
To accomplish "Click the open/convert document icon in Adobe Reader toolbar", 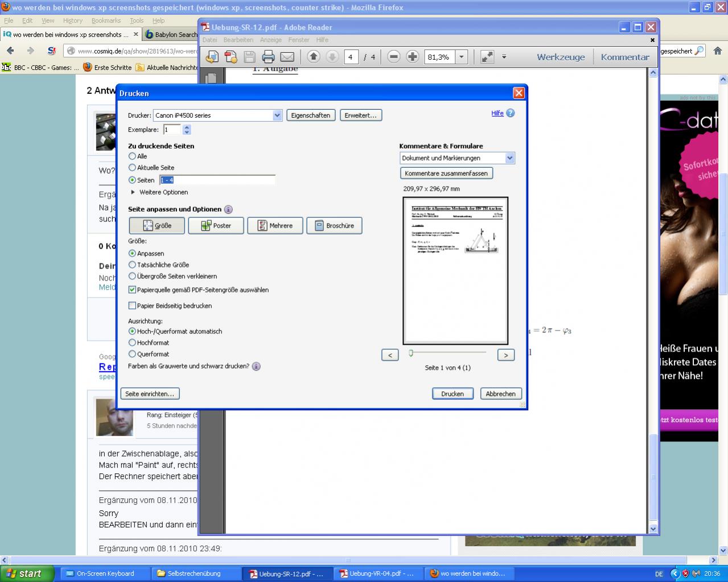I will coord(212,57).
